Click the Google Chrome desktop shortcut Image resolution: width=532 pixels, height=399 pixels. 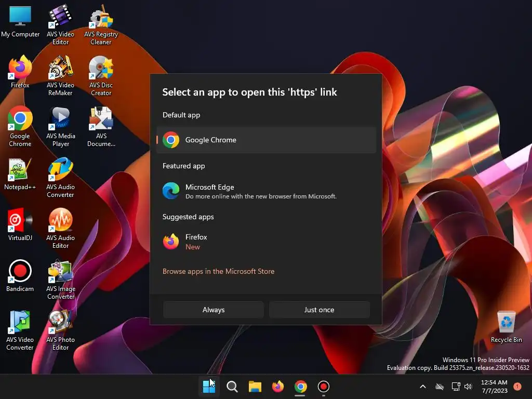[20, 127]
